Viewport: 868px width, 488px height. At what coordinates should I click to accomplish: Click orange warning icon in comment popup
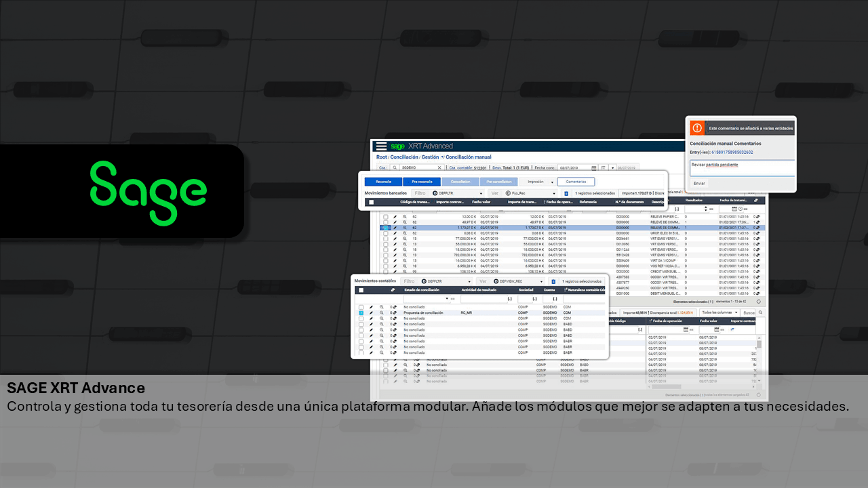(697, 128)
